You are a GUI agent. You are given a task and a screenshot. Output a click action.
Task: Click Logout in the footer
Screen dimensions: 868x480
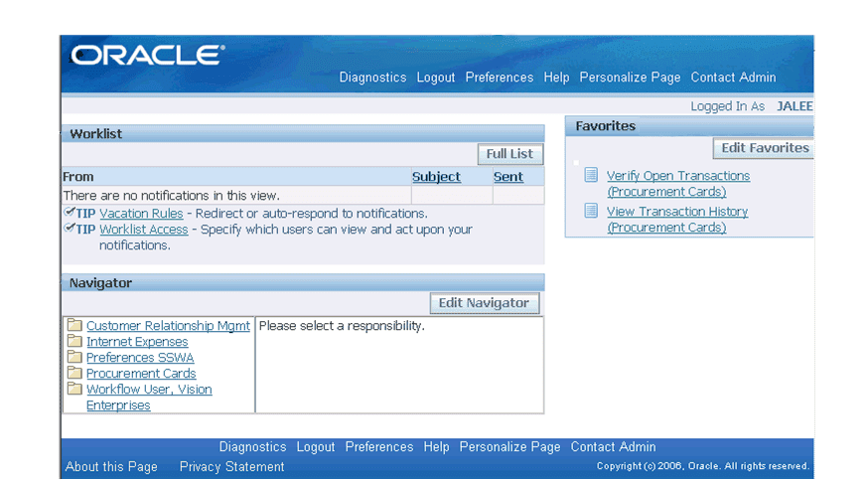[x=316, y=447]
